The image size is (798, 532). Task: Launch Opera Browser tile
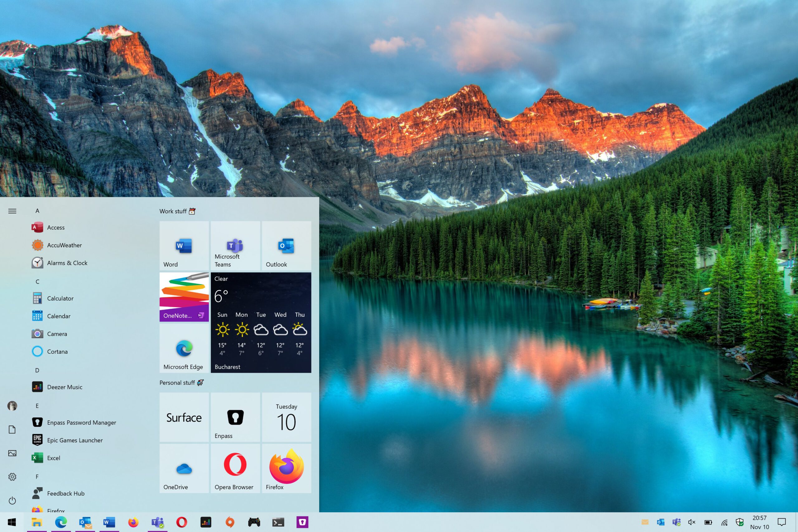(235, 468)
